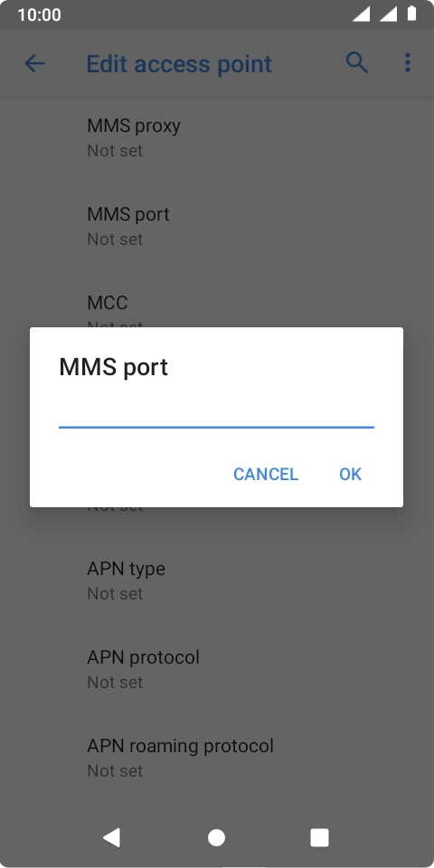Confirm the dialog with OK
Image resolution: width=434 pixels, height=868 pixels.
(x=351, y=474)
